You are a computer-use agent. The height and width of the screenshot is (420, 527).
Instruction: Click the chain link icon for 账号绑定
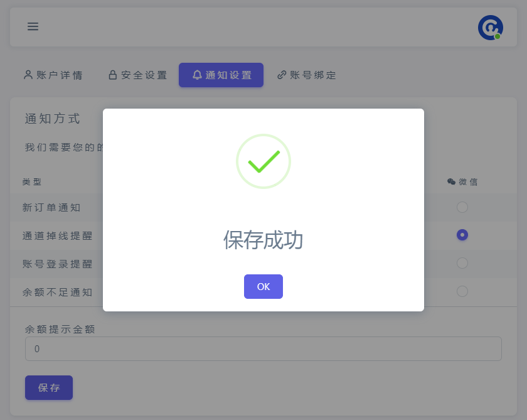[x=282, y=75]
